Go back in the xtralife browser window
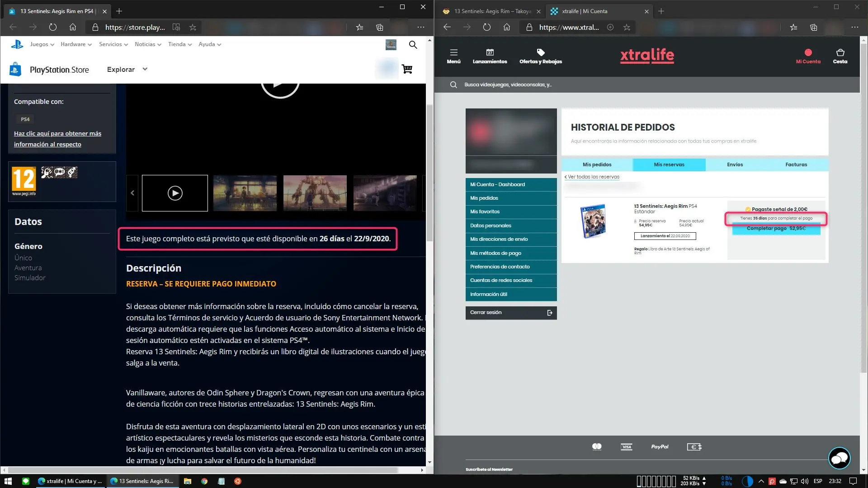 [x=447, y=27]
